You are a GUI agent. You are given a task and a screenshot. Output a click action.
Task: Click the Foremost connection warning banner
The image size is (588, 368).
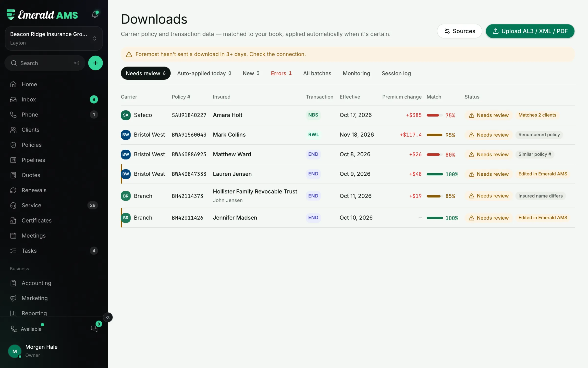(348, 54)
